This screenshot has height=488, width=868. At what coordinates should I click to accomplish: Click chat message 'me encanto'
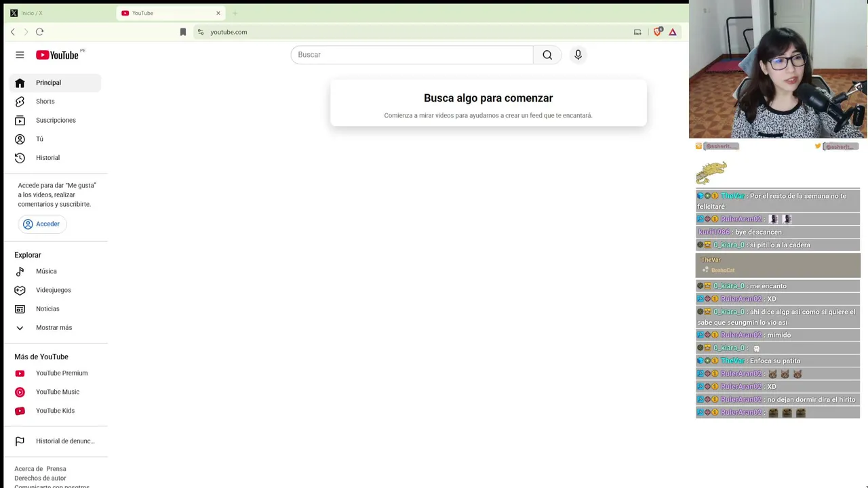pos(768,286)
